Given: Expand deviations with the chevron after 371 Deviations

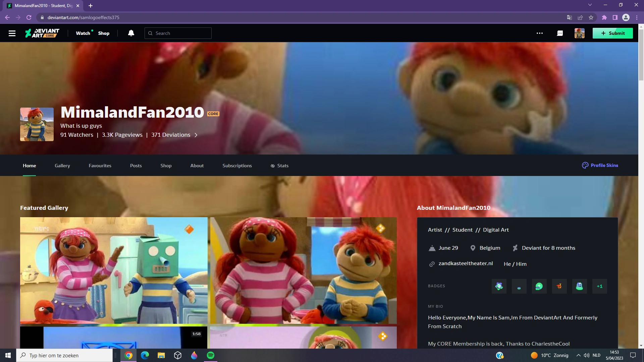Looking at the screenshot, I should pyautogui.click(x=196, y=135).
